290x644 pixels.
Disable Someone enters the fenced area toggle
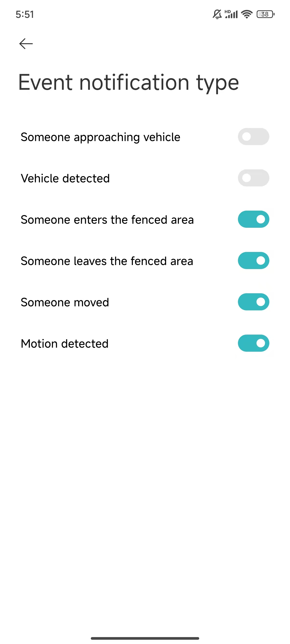[x=253, y=219]
